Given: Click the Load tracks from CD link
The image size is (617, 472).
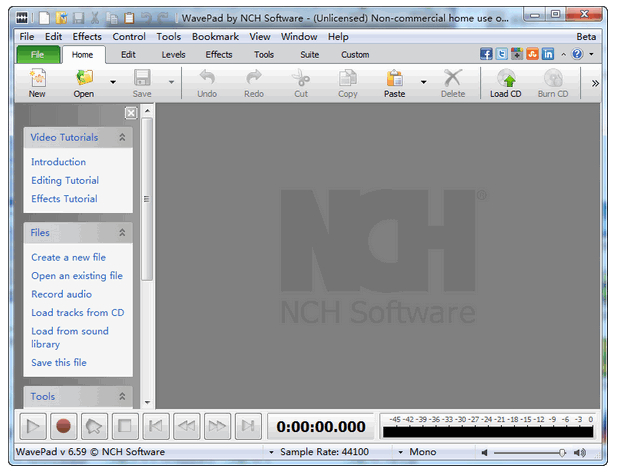Looking at the screenshot, I should tap(78, 313).
